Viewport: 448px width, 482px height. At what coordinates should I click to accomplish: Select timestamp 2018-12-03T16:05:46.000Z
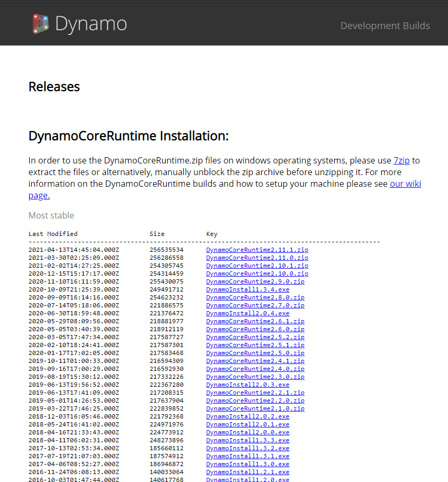74,416
